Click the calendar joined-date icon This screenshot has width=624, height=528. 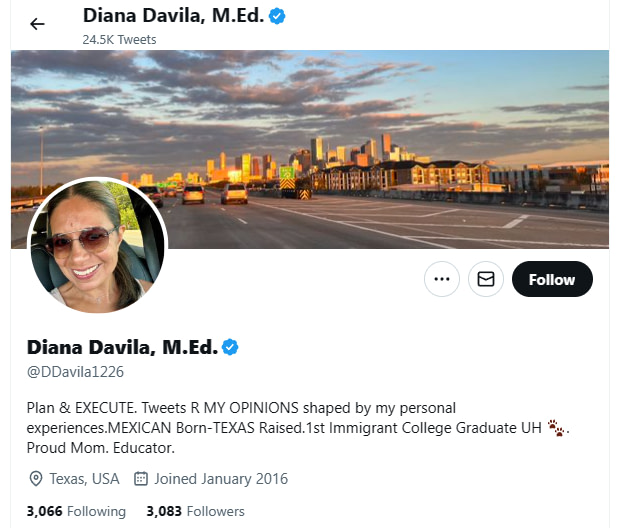click(x=141, y=479)
